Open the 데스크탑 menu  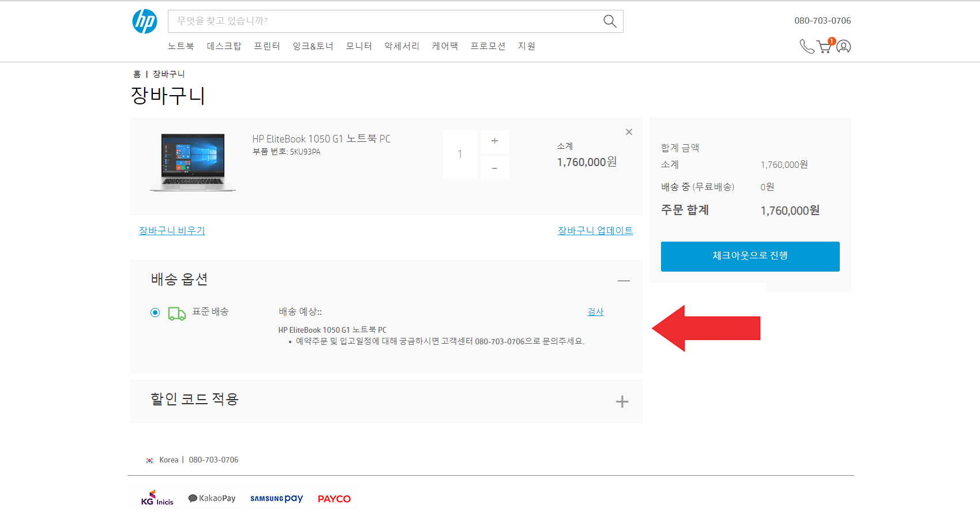(224, 46)
